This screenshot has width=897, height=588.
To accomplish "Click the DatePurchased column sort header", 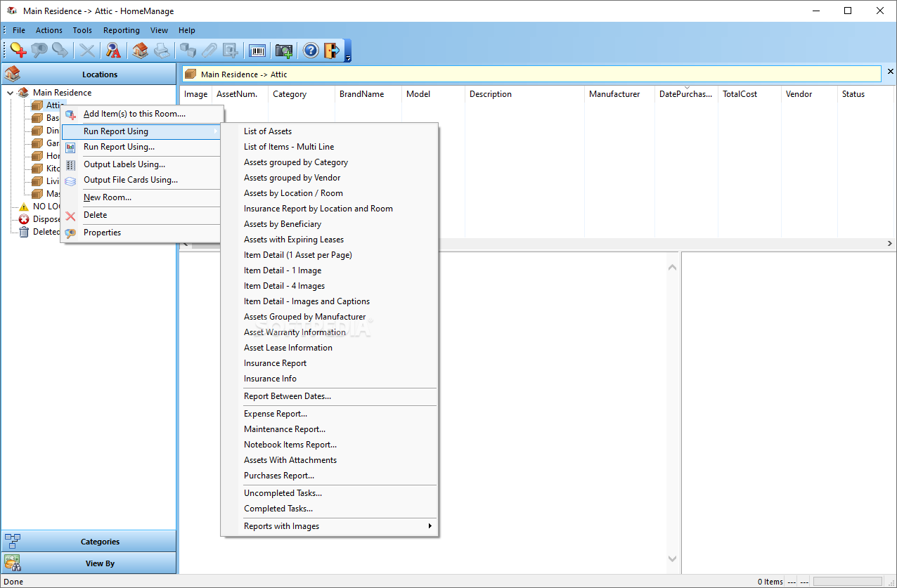I will 687,94.
